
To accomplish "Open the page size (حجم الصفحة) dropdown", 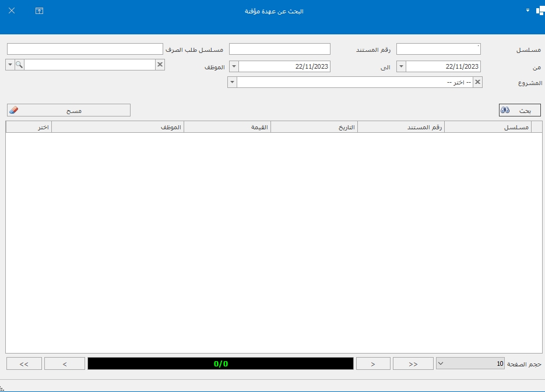I will coord(441,363).
